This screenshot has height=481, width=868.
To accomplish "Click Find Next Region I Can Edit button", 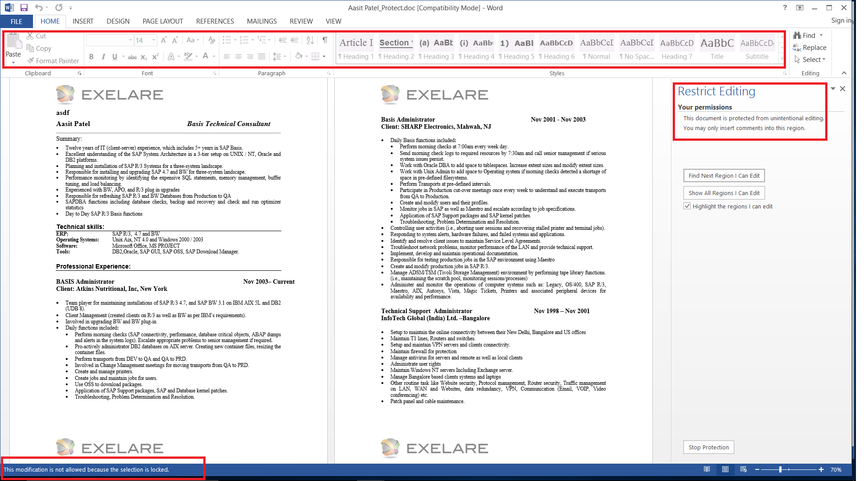I will click(724, 175).
